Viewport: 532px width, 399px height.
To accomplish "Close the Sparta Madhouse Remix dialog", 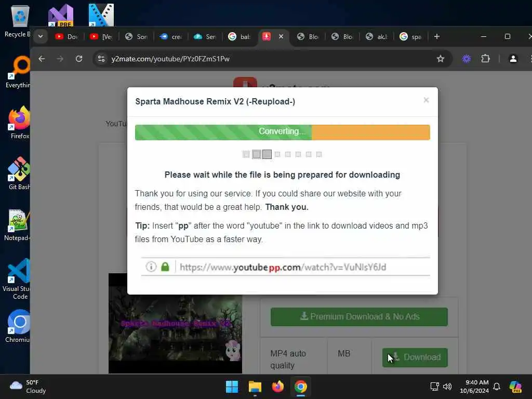I will (x=426, y=100).
